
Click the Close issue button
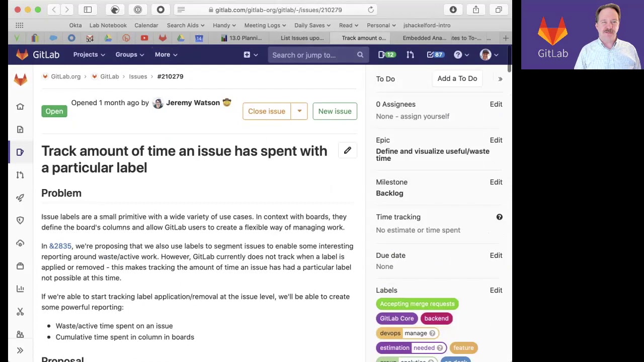tap(267, 111)
